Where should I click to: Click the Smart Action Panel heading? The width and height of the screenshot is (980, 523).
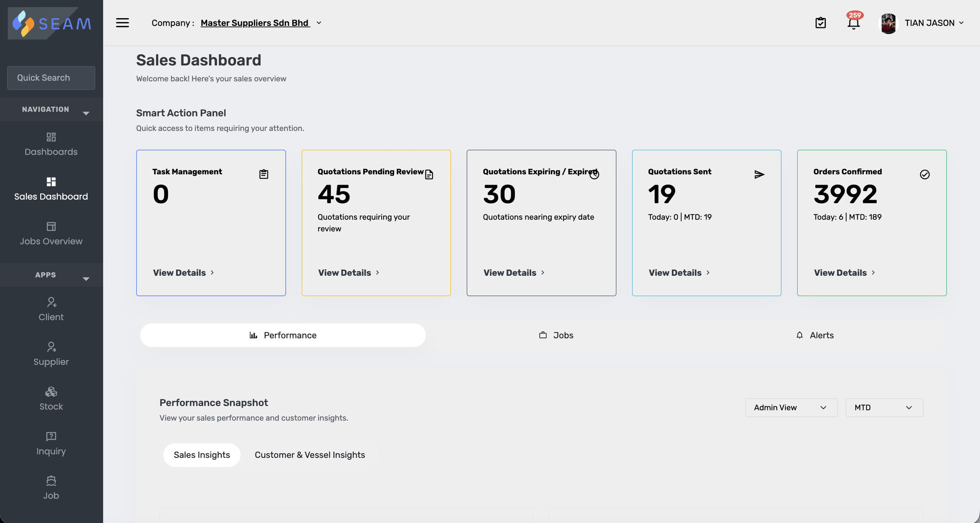pos(181,113)
